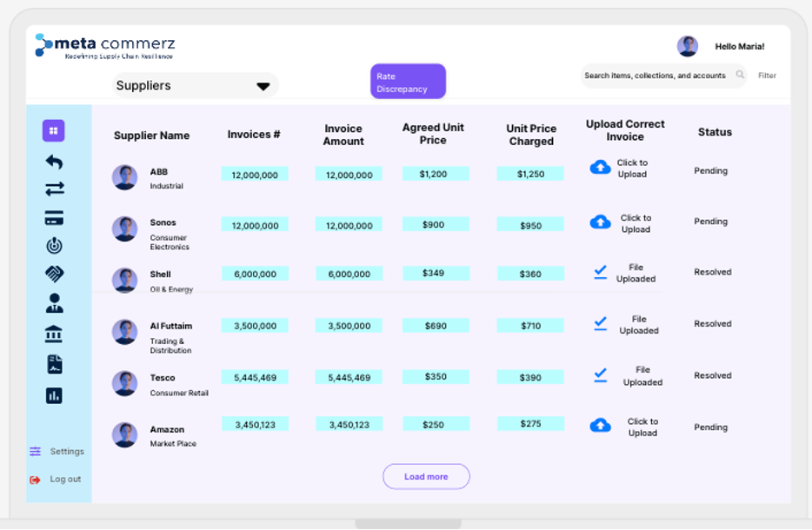Viewport: 812px width, 530px height.
Task: Click the ABB supplier avatar
Action: (x=125, y=177)
